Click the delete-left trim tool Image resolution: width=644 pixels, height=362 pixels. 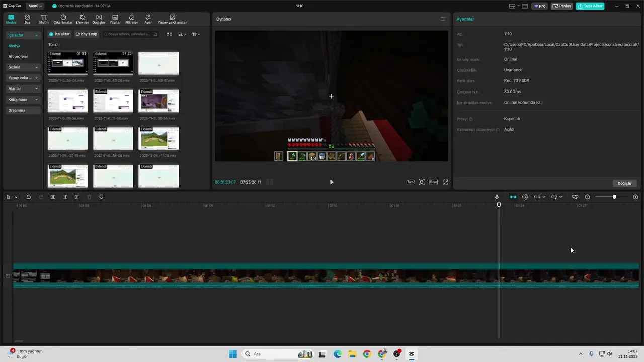coord(65,197)
